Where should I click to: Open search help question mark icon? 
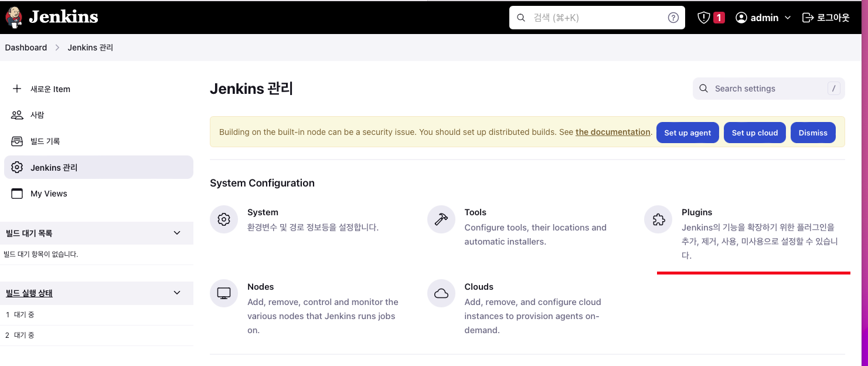[673, 18]
